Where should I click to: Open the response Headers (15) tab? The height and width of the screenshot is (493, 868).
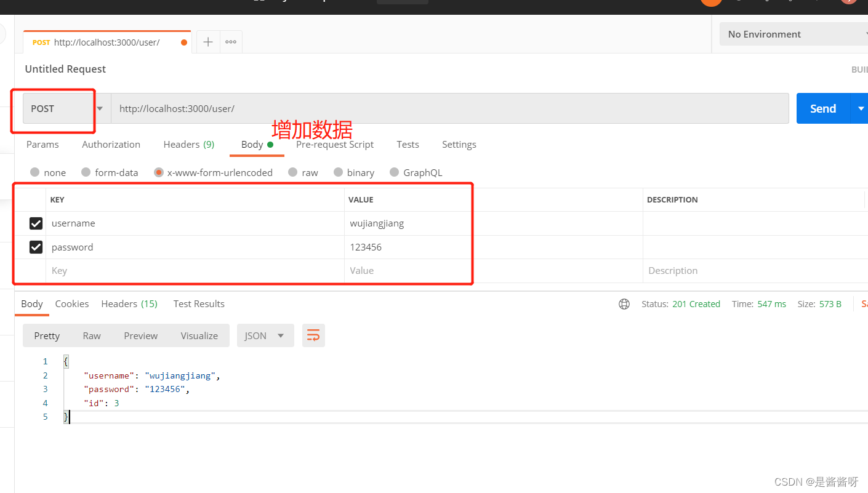pos(129,304)
